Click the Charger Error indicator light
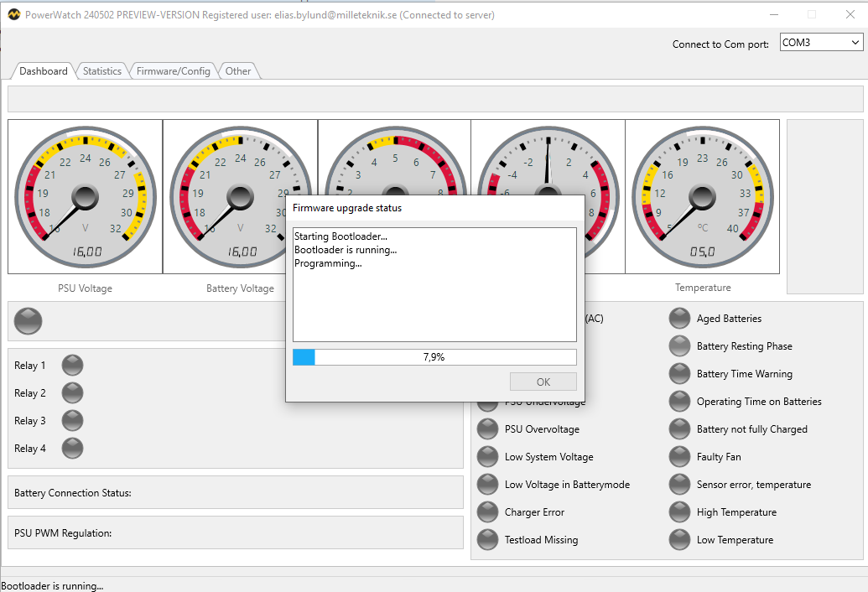This screenshot has height=592, width=868. click(487, 512)
